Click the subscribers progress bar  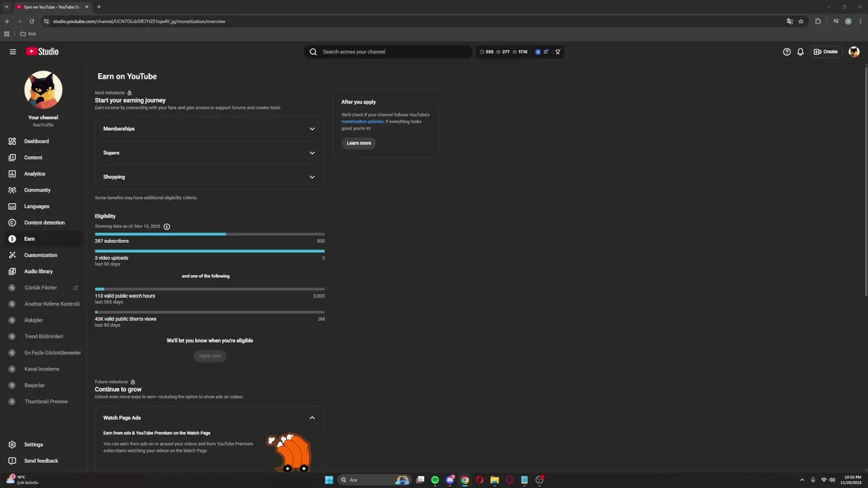[x=210, y=234]
